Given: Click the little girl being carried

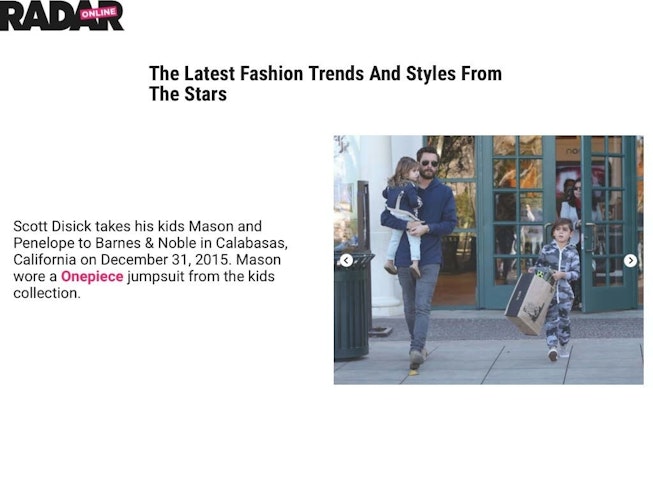Looking at the screenshot, I should point(402,212).
